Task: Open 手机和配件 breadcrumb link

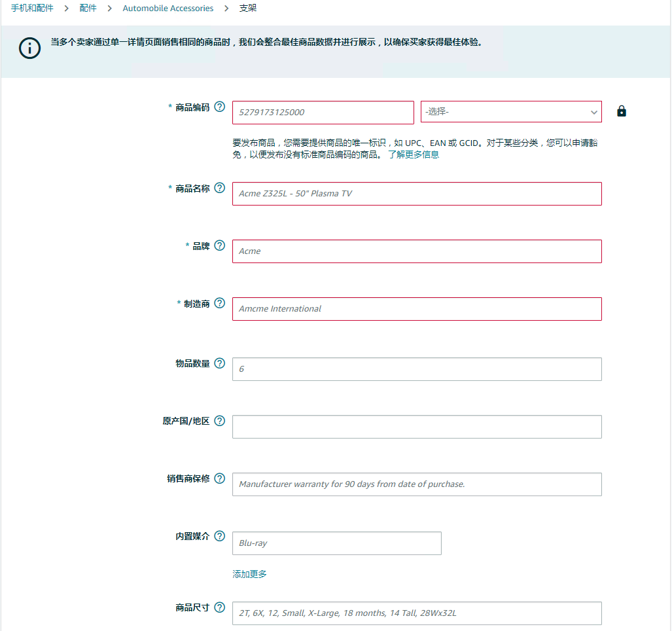Action: 32,8
